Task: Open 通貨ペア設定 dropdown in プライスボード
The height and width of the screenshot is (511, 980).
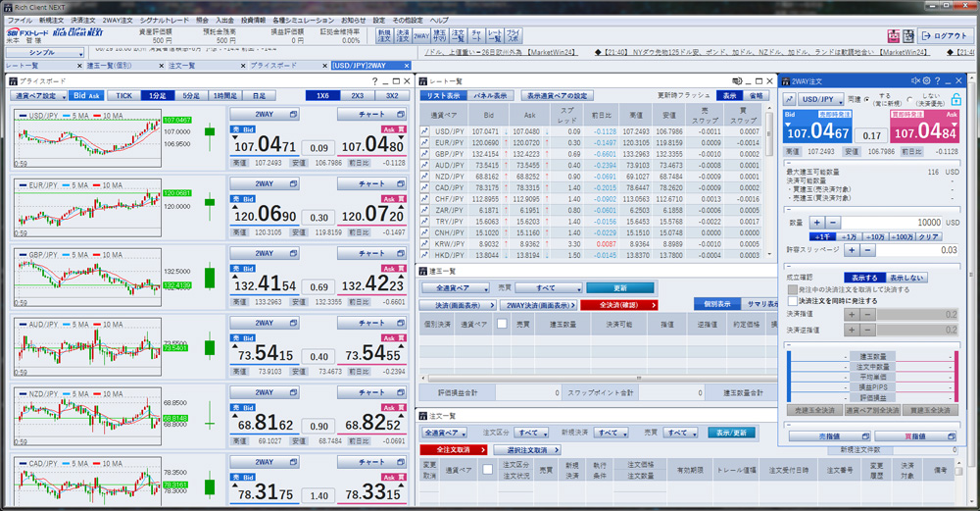Action: tap(39, 96)
